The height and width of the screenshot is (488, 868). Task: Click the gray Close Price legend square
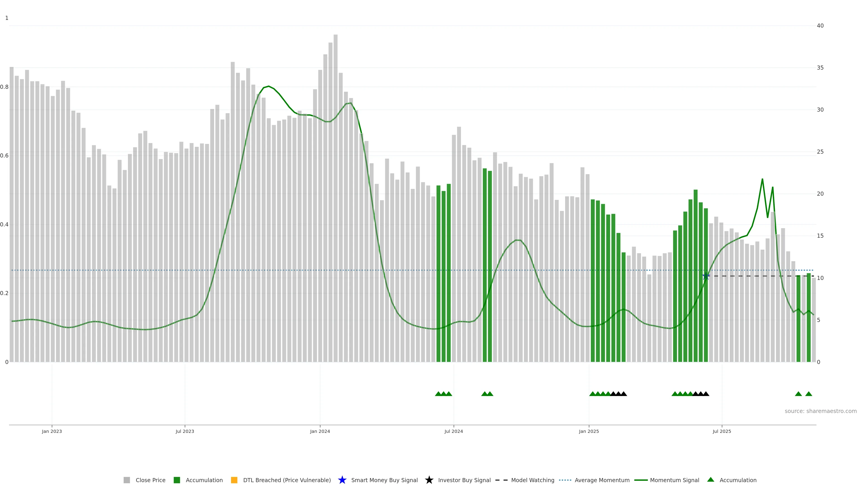coord(127,480)
